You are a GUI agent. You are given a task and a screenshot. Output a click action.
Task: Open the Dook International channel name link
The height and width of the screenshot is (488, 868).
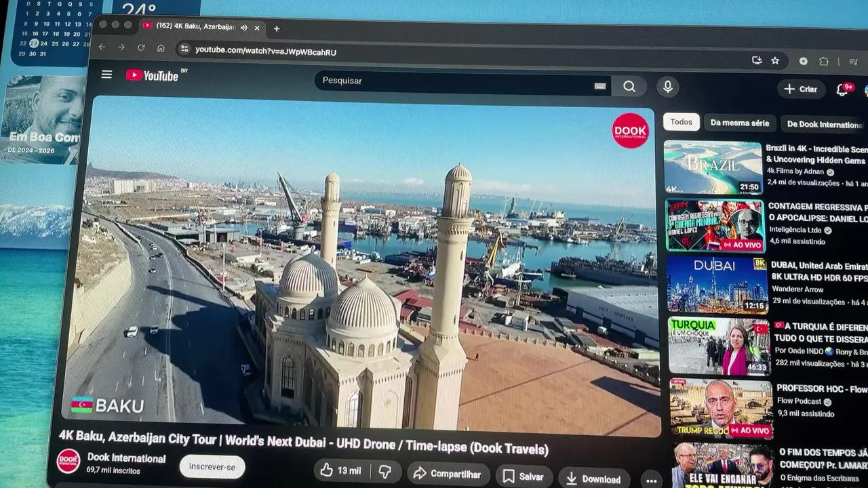(126, 458)
